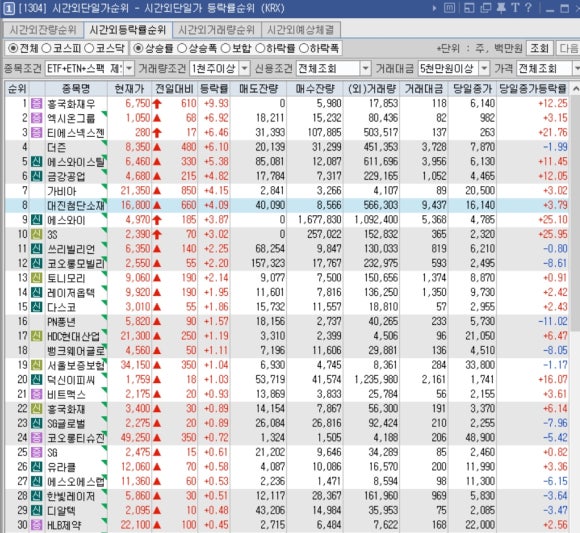Click the 거래대금 column header in table
The height and width of the screenshot is (533, 580).
(424, 89)
